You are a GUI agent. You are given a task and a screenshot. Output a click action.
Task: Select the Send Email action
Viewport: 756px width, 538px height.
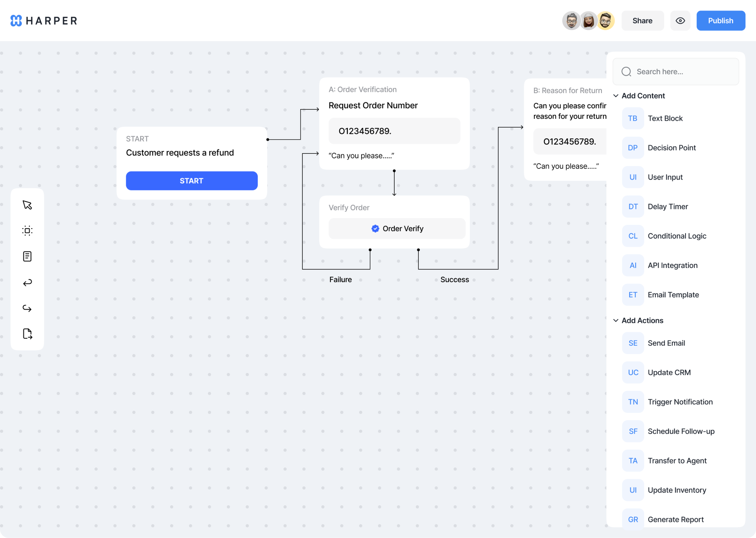(666, 343)
